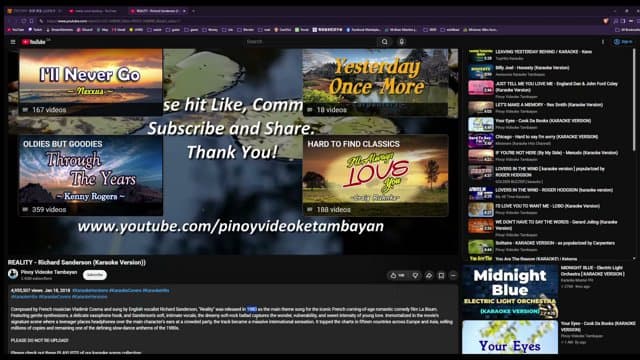Click the Sign in button

point(623,42)
